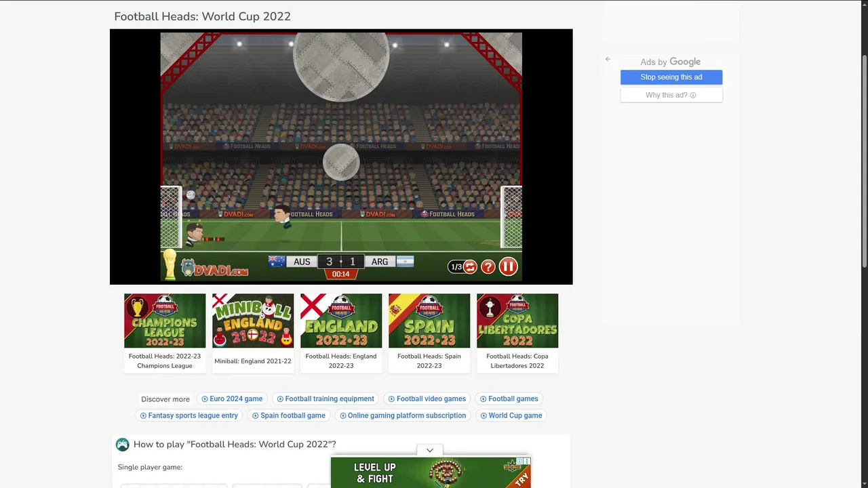Open 'Football training equipment' link
Image resolution: width=868 pixels, height=488 pixels.
click(325, 399)
